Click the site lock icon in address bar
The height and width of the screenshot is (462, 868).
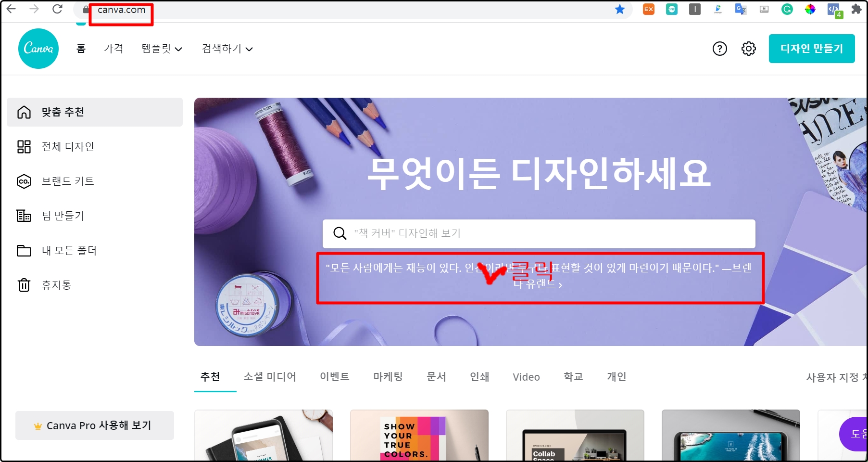point(86,9)
